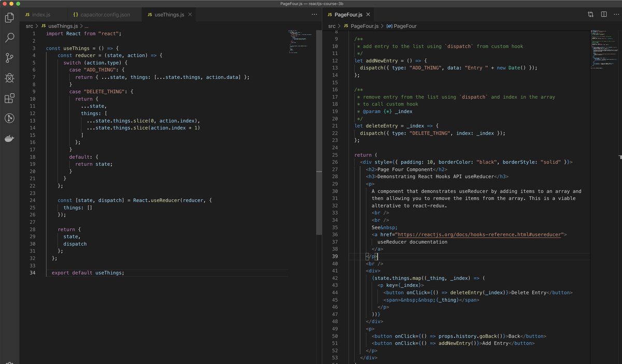Click line number 34 in useThings.js

(x=32, y=273)
